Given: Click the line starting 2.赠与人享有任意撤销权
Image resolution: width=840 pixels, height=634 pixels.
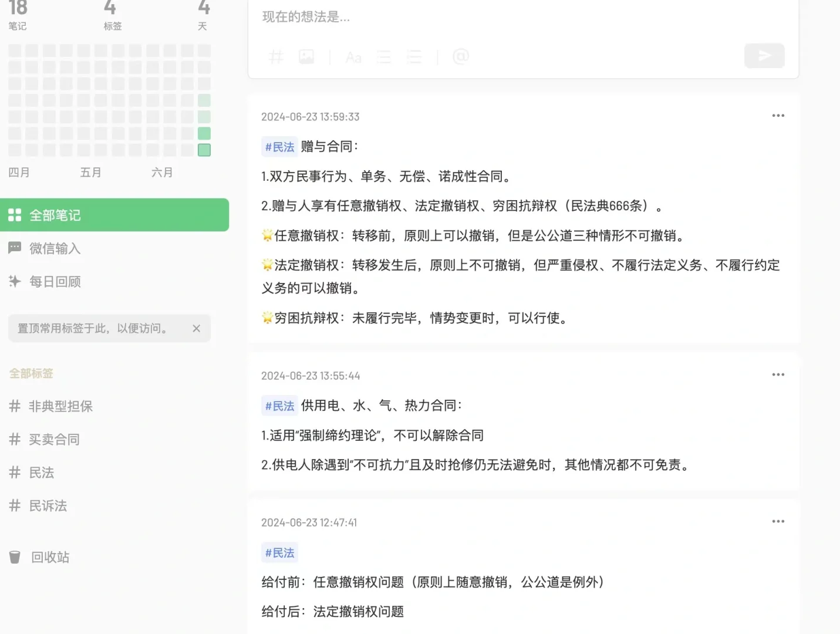Looking at the screenshot, I should [462, 206].
